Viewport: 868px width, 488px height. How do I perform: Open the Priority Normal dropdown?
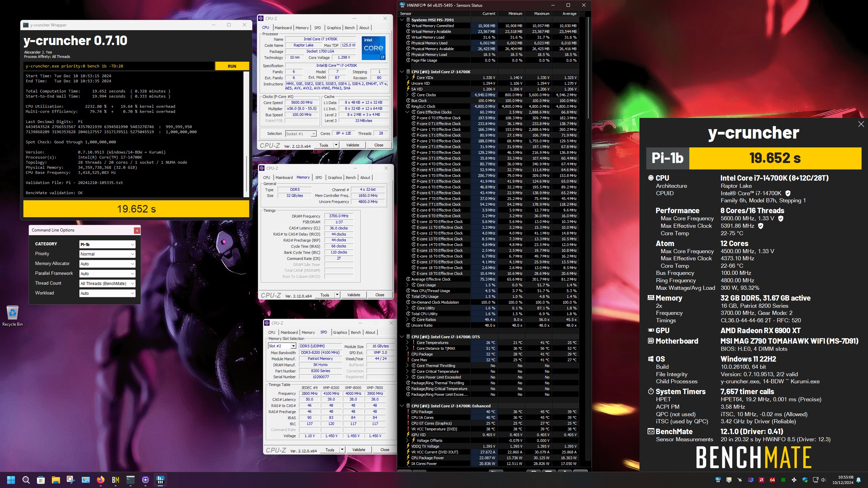pos(107,254)
